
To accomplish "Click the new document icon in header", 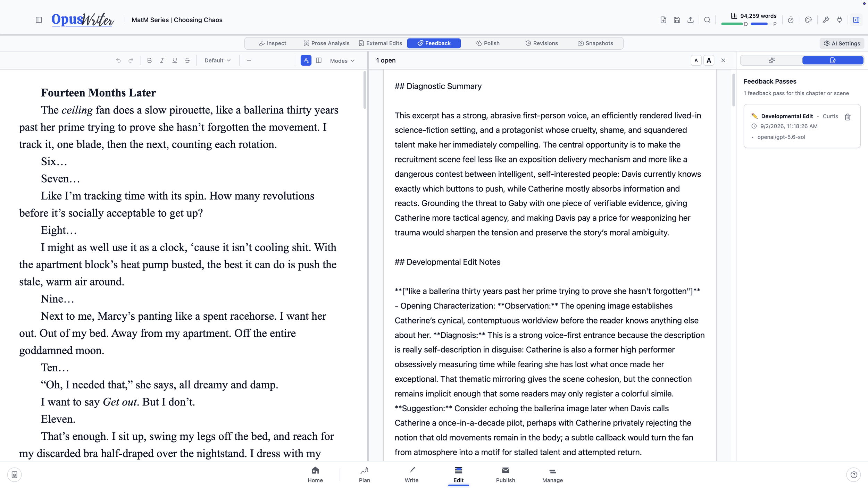I will point(663,20).
